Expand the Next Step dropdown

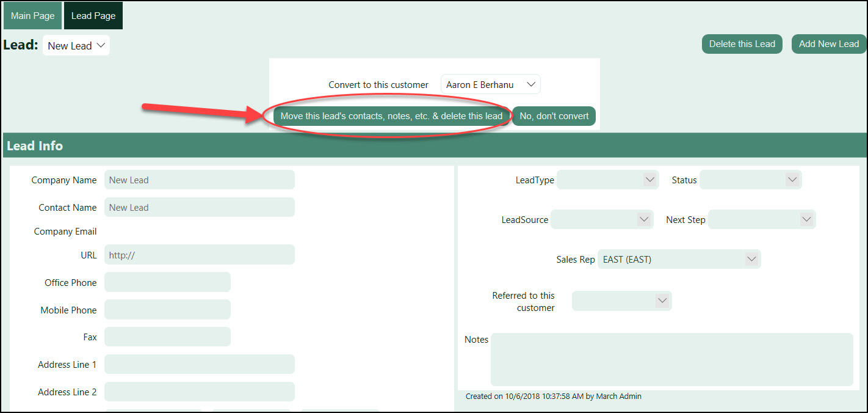pos(761,220)
